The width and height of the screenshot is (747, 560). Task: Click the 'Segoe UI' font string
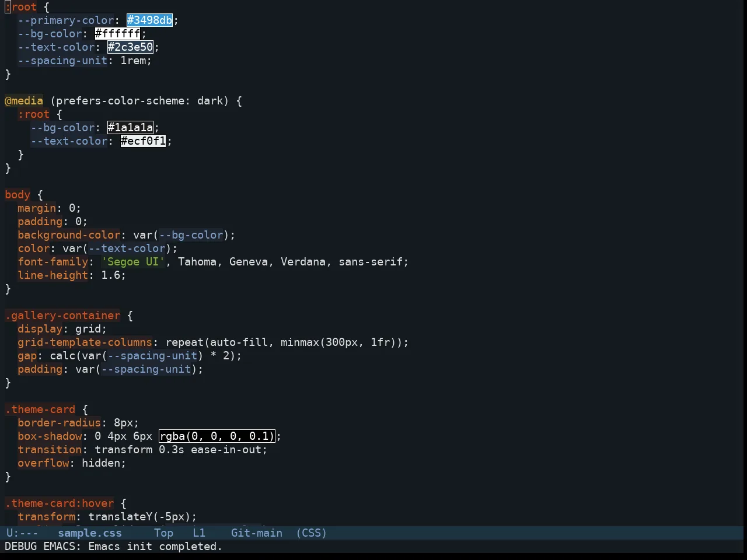pos(133,262)
